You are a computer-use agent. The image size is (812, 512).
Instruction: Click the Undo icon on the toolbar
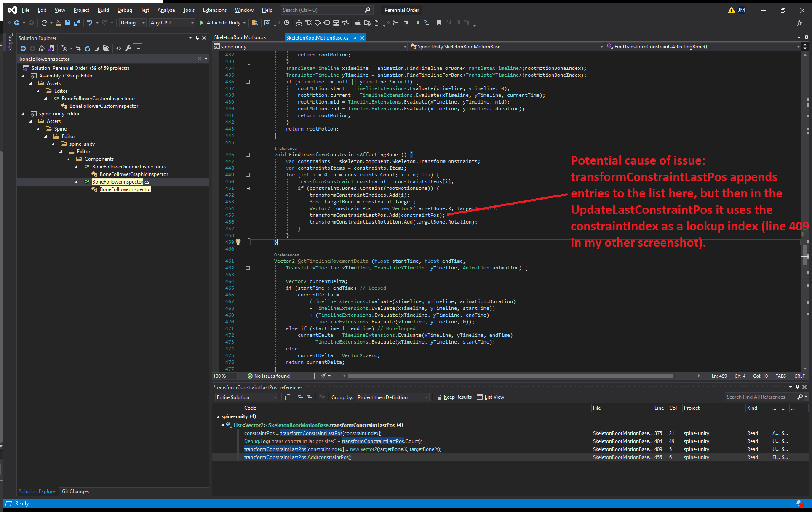(x=89, y=23)
